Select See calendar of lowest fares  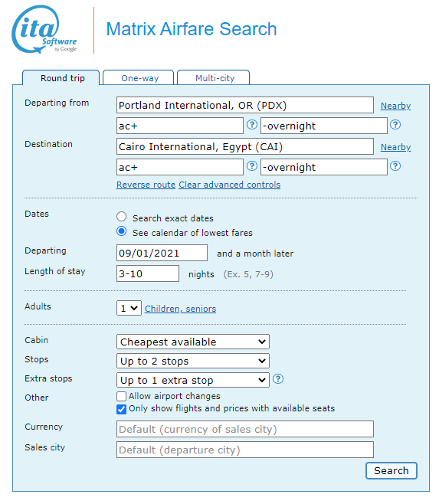coord(121,231)
